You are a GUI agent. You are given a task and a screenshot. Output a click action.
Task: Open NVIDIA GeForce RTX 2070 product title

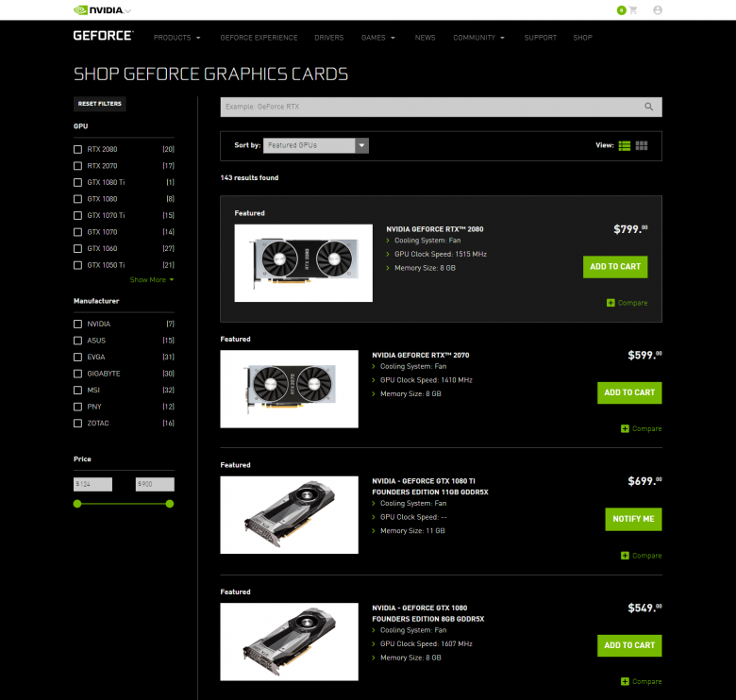coord(421,355)
